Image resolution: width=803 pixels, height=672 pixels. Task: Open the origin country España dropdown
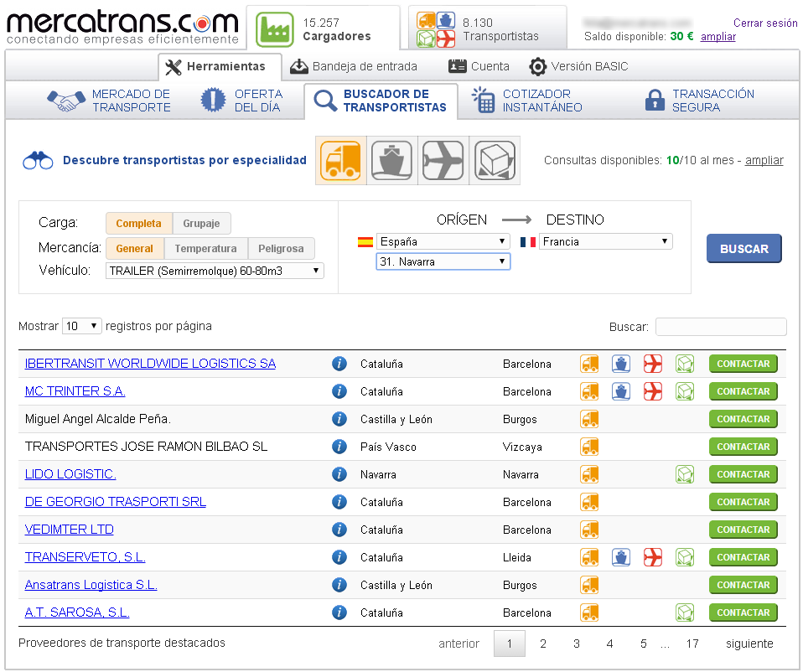click(443, 241)
